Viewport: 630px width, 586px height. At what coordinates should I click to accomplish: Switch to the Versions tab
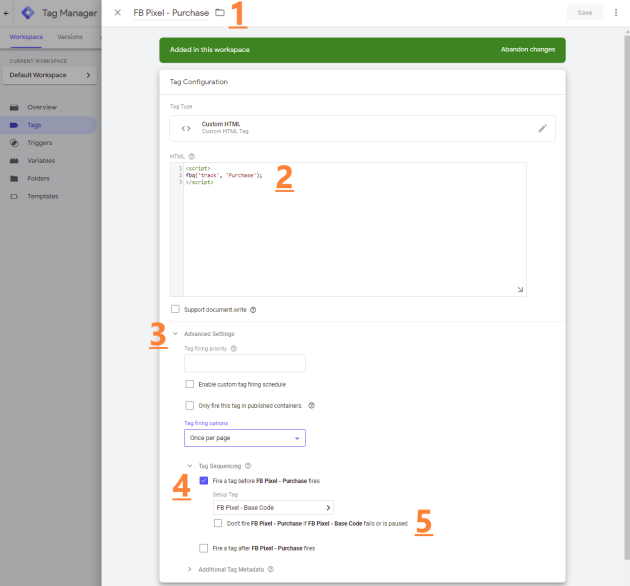[70, 37]
